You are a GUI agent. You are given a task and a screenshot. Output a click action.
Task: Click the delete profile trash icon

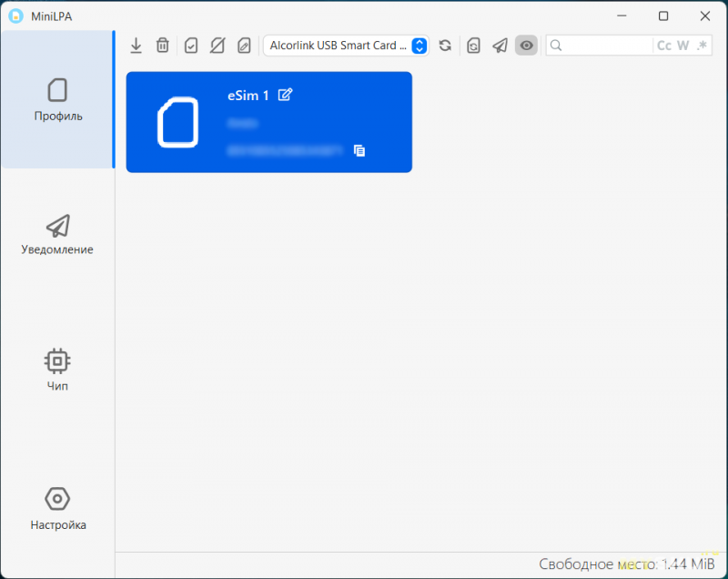(162, 46)
